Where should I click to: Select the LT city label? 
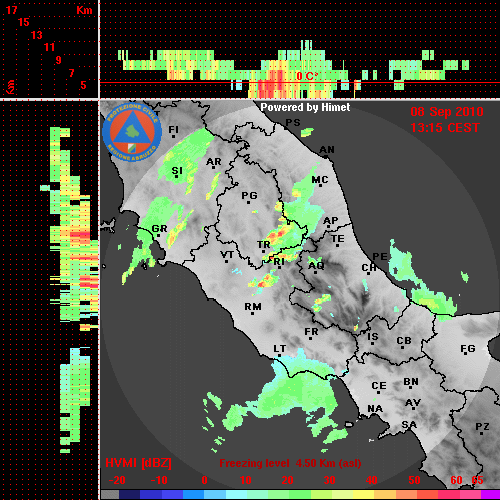(280, 349)
